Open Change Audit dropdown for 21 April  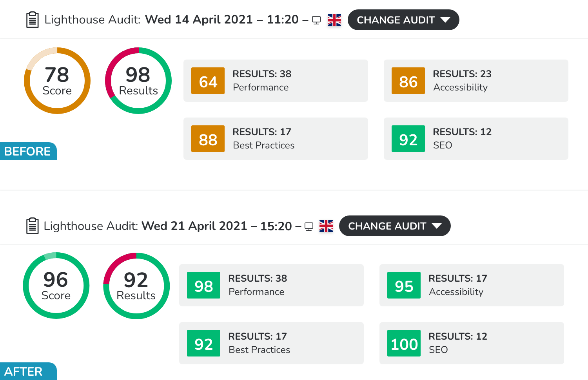[x=395, y=226]
